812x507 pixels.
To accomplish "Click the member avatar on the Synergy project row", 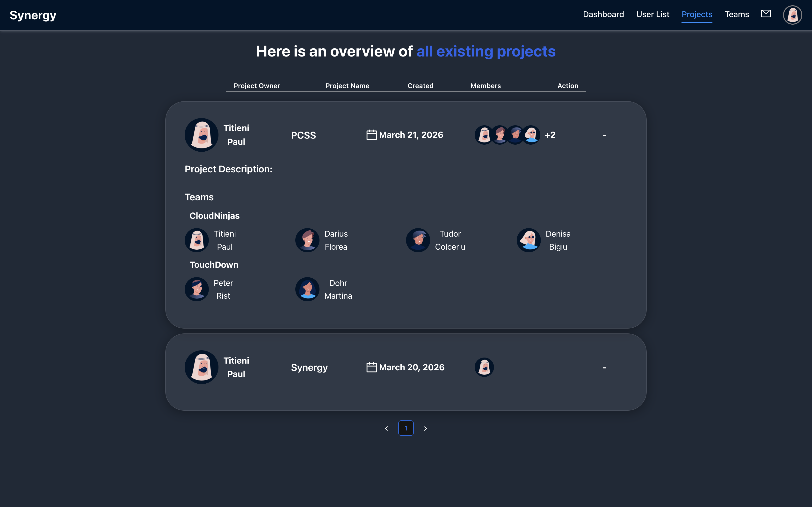I will [484, 367].
